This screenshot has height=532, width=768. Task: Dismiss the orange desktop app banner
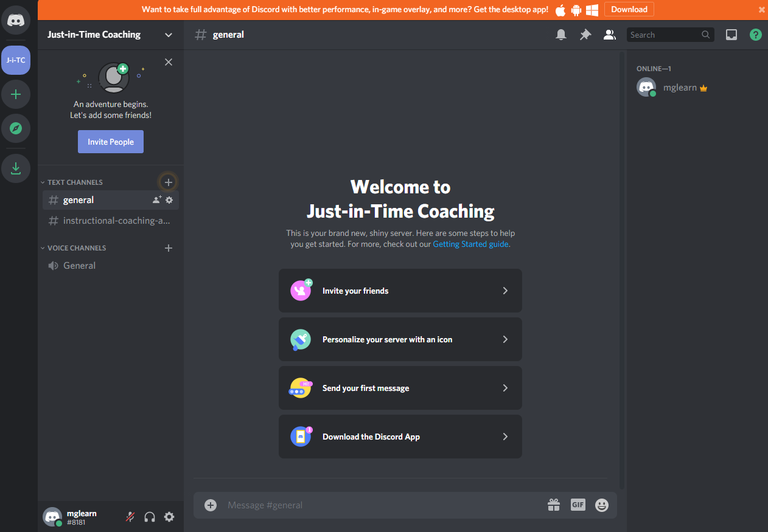click(x=761, y=10)
